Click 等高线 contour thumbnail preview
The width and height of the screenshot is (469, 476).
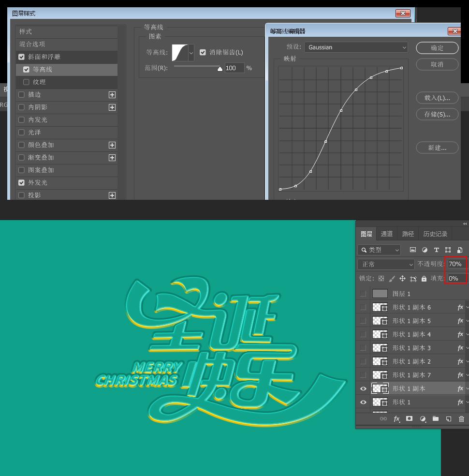click(180, 53)
